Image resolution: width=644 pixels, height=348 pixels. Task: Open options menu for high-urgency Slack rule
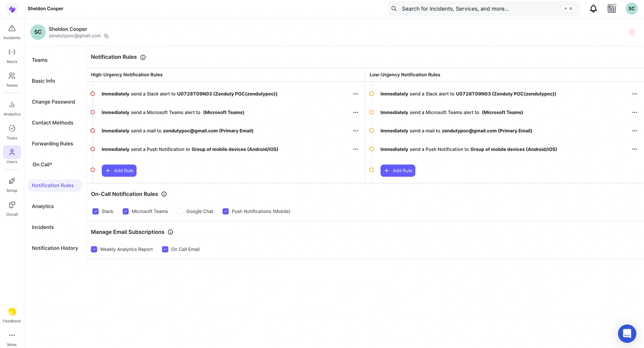click(355, 94)
